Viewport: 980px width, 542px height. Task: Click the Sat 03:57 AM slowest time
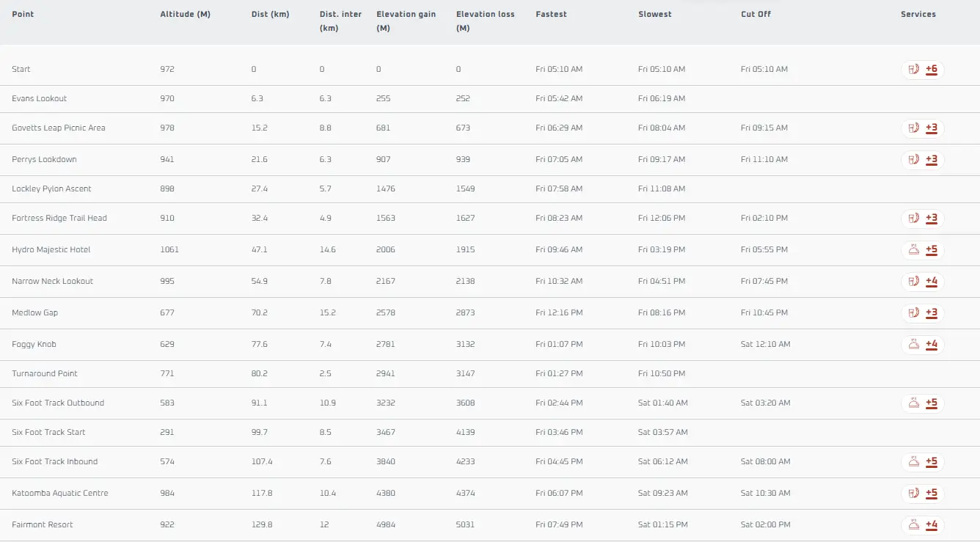coord(663,432)
